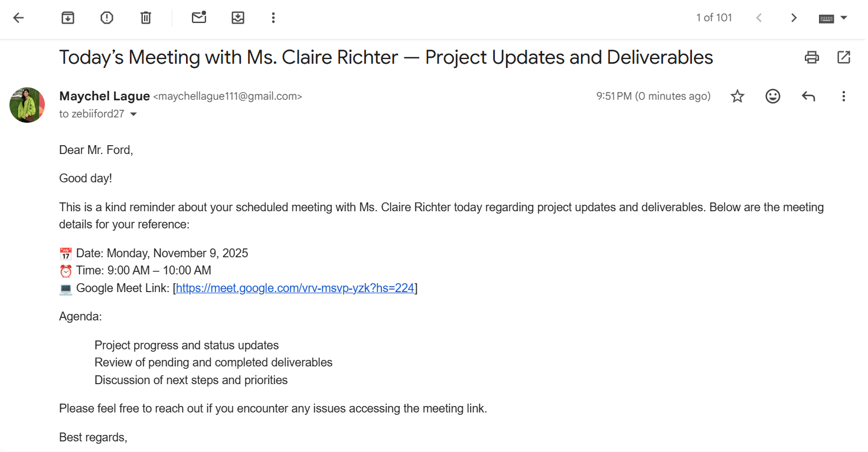Add an emoji reaction to message
This screenshot has height=452, width=868.
[x=773, y=96]
